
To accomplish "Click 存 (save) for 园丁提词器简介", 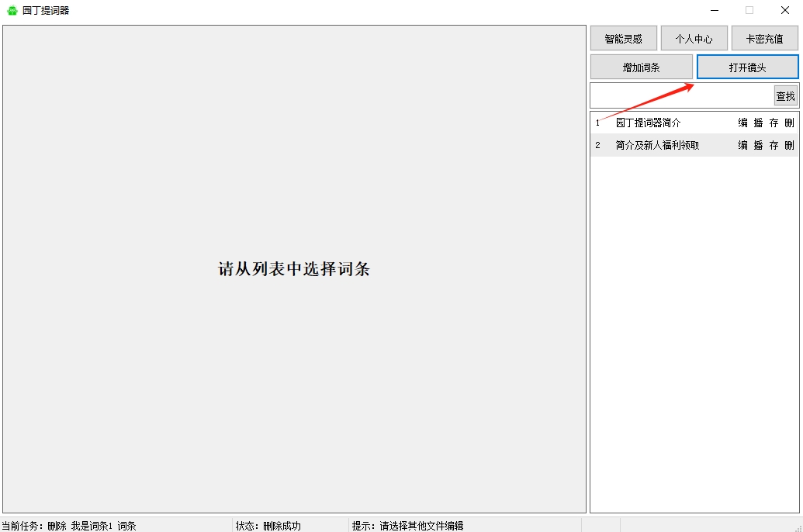I will [x=774, y=123].
